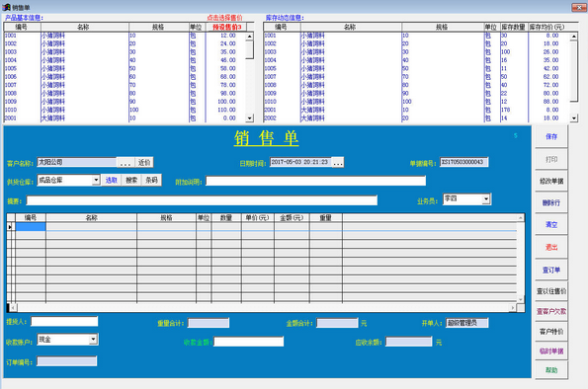
Task: Expand the 供货仓库 warehouse dropdown
Action: 96,181
